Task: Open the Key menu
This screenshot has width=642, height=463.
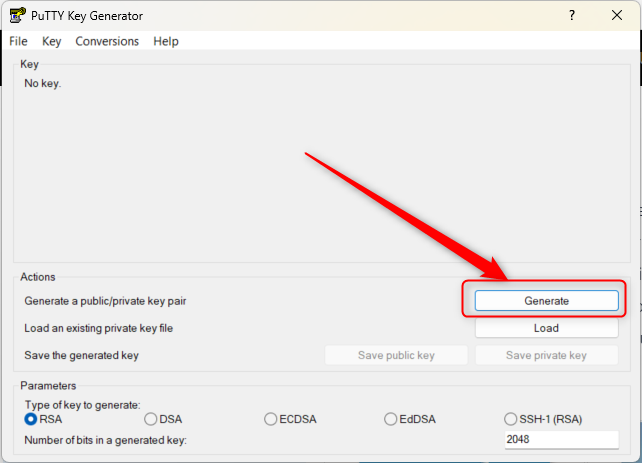Action: coord(52,41)
